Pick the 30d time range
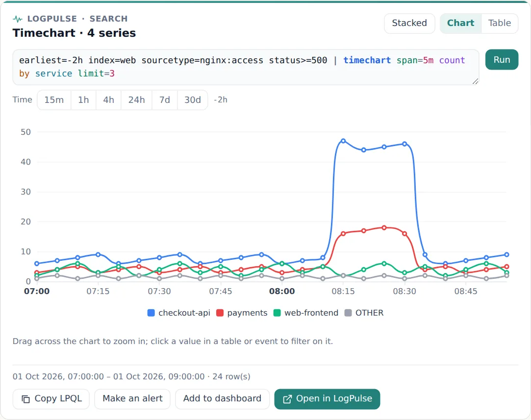The width and height of the screenshot is (531, 420). [x=192, y=100]
